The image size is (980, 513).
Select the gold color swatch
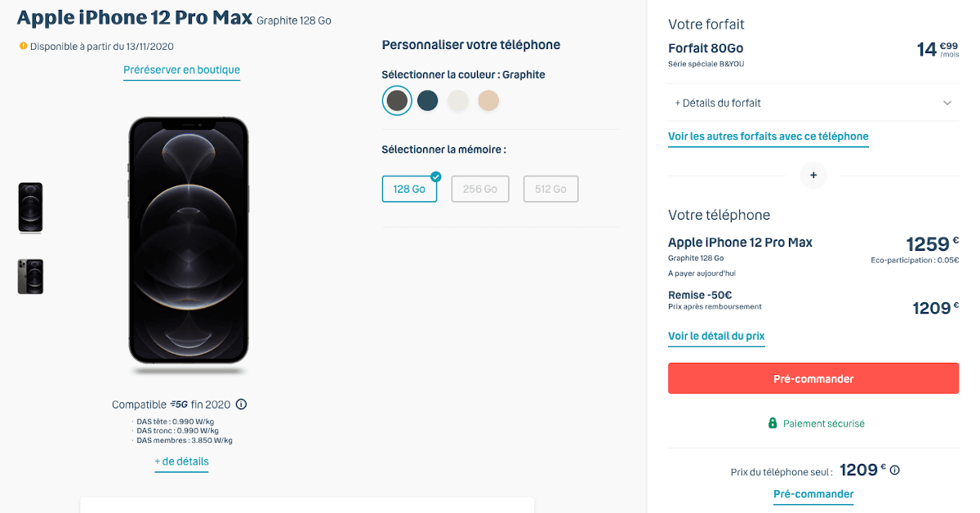click(488, 100)
